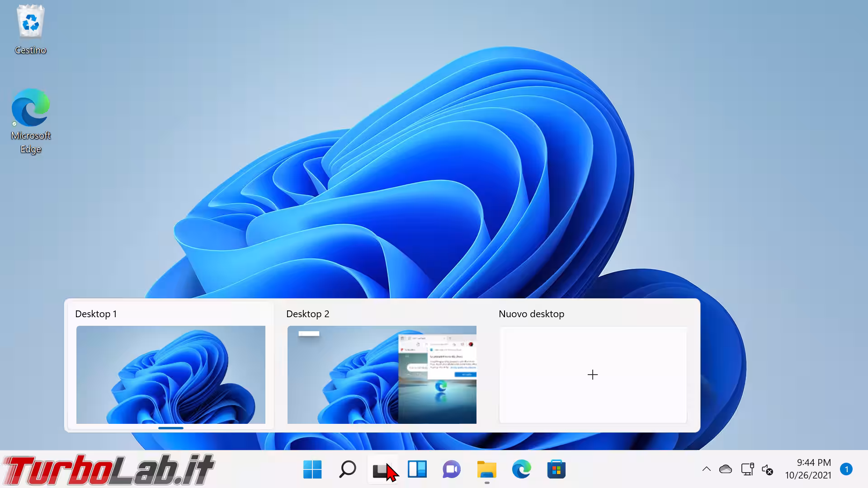Launch Microsoft Edge from taskbar
The height and width of the screenshot is (488, 868).
[521, 469]
